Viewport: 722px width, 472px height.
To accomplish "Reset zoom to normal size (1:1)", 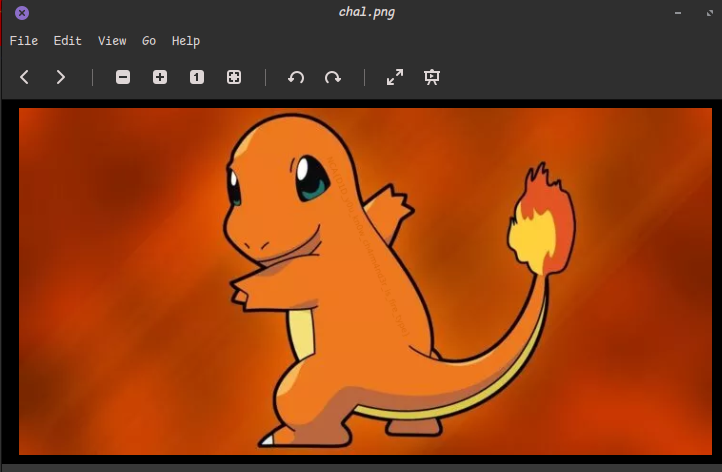I will point(197,77).
